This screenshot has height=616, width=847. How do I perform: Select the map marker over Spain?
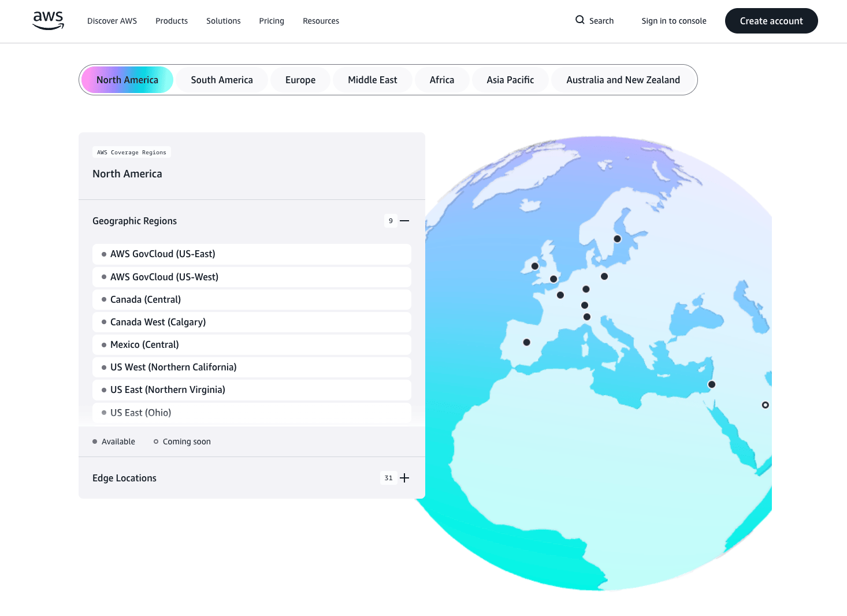(527, 342)
